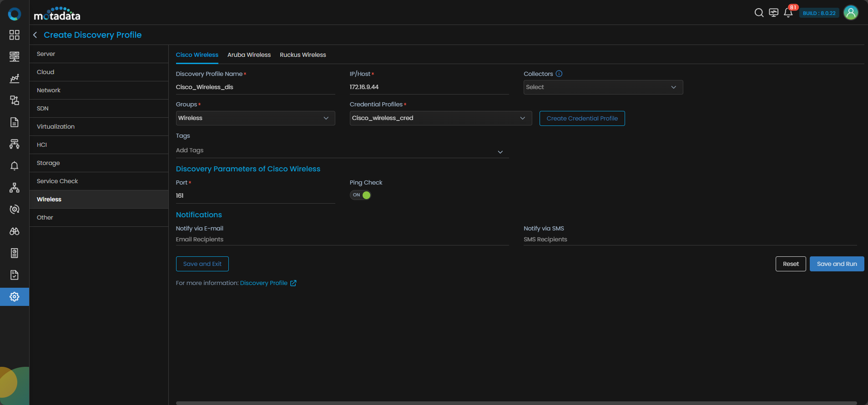Open the Groups dropdown showing Wireless

point(255,118)
